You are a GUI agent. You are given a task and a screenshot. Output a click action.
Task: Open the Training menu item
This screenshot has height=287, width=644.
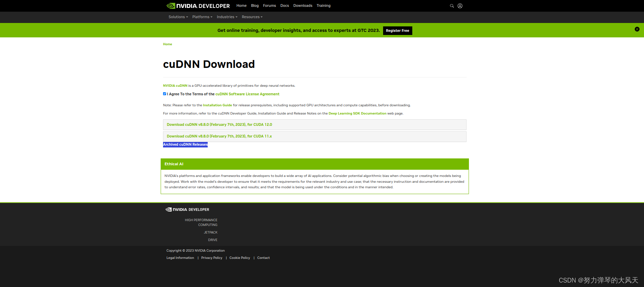coord(323,5)
